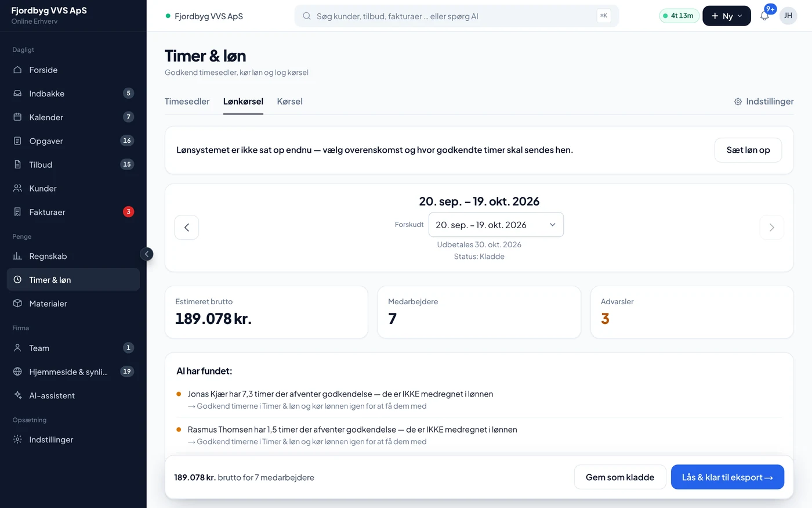The height and width of the screenshot is (508, 812).
Task: Click 'Status: Kladde' text
Action: tap(479, 257)
